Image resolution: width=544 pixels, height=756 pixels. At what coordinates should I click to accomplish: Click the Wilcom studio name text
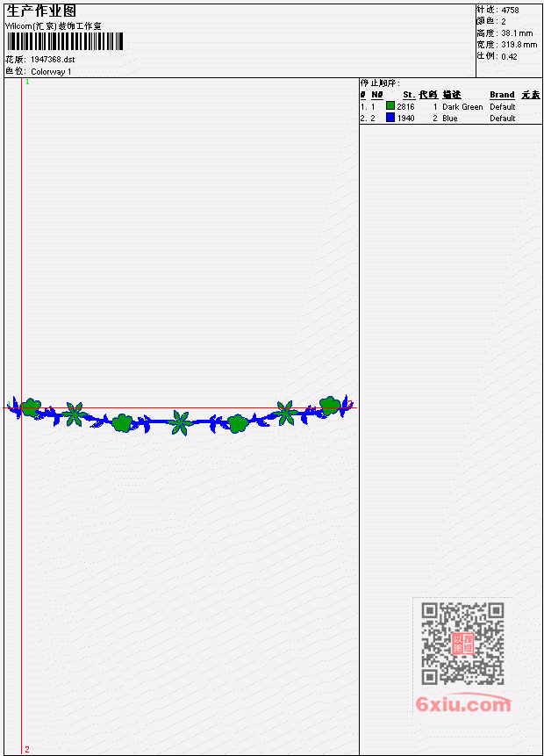click(54, 26)
